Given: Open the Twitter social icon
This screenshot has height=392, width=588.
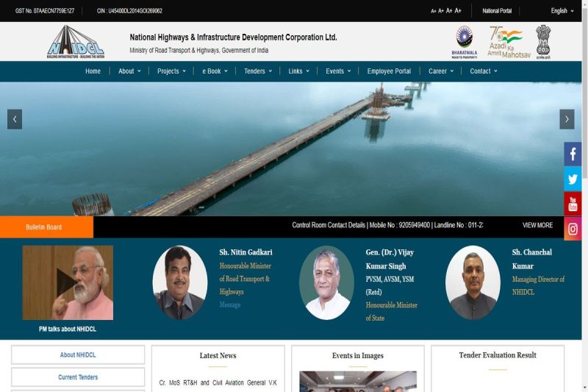Looking at the screenshot, I should tap(573, 179).
